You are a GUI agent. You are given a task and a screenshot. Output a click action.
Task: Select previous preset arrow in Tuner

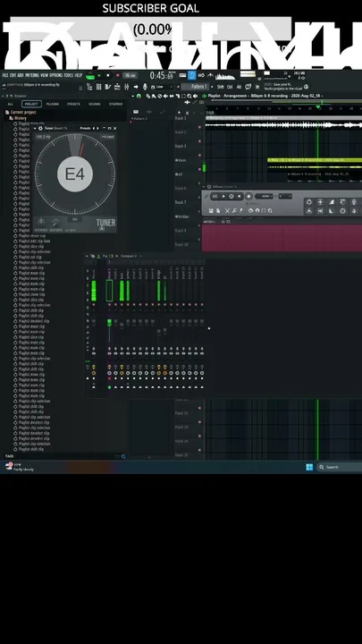94,128
